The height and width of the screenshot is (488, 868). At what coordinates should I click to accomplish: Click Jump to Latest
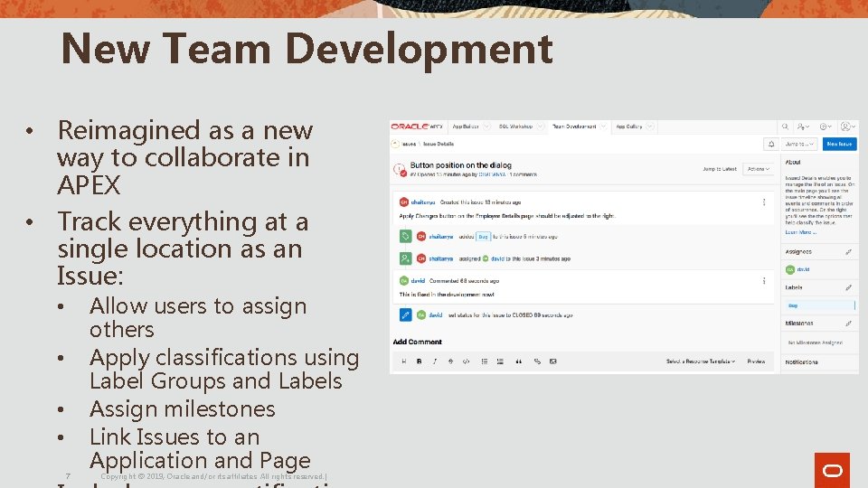coord(720,169)
